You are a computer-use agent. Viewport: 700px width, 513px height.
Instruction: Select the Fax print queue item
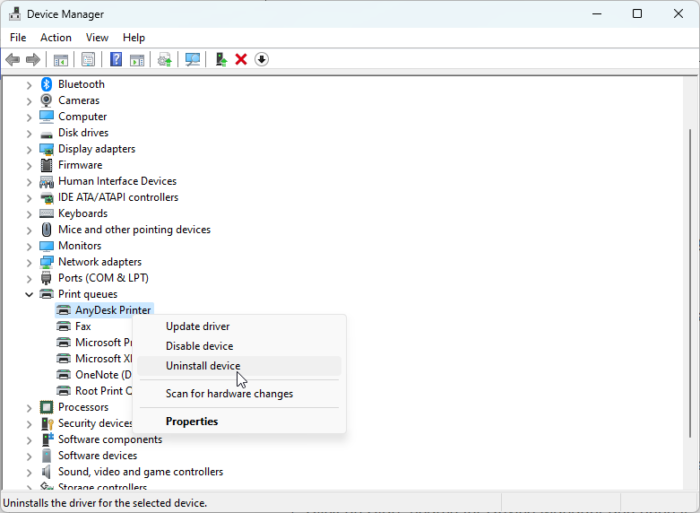[83, 326]
